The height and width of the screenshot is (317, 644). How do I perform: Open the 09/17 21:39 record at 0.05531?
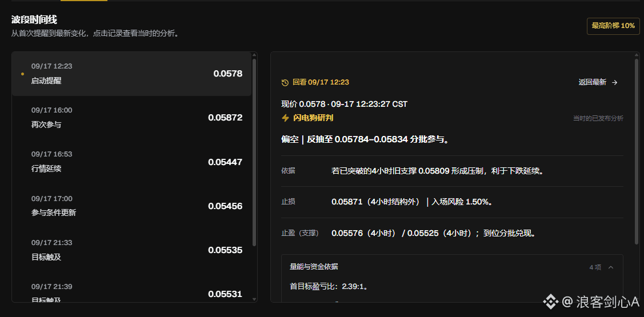tap(132, 293)
